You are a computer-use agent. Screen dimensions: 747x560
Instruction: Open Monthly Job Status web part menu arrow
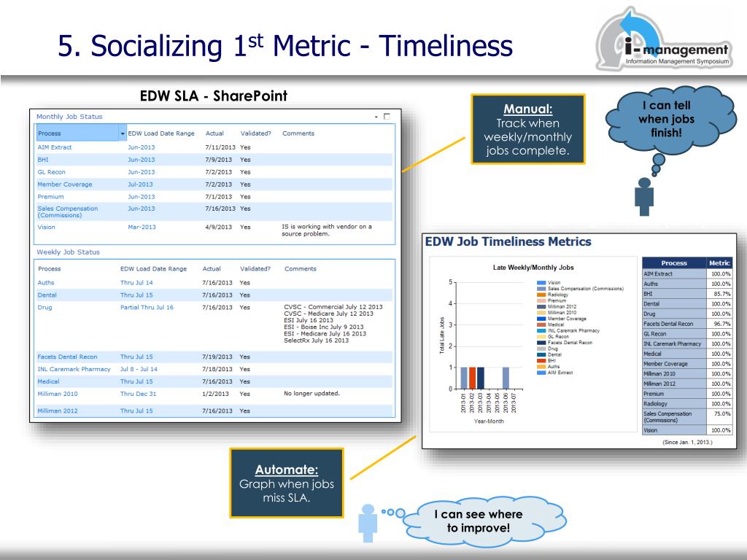[376, 117]
